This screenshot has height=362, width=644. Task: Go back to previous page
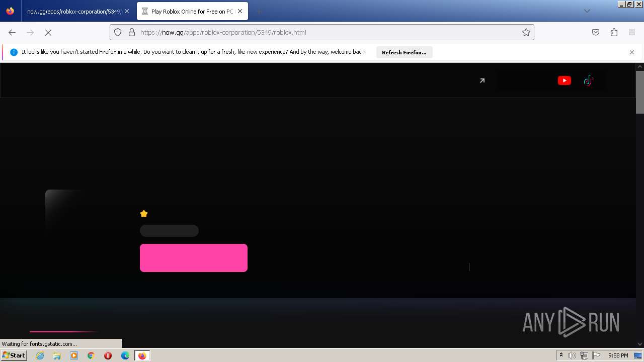click(x=12, y=32)
